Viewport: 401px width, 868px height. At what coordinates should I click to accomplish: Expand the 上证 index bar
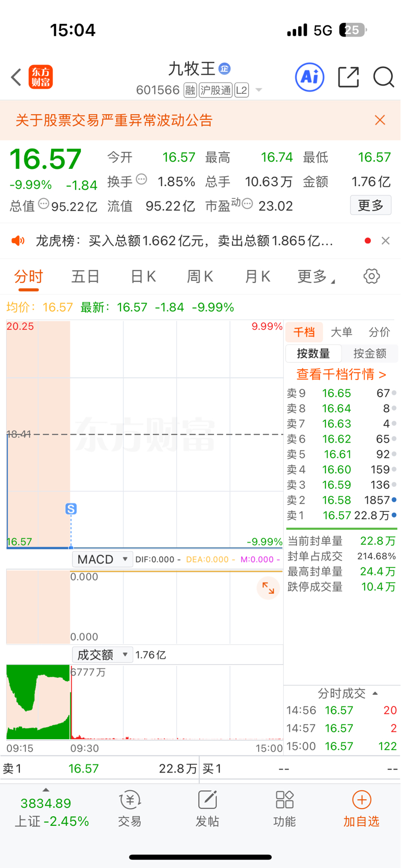(52, 811)
